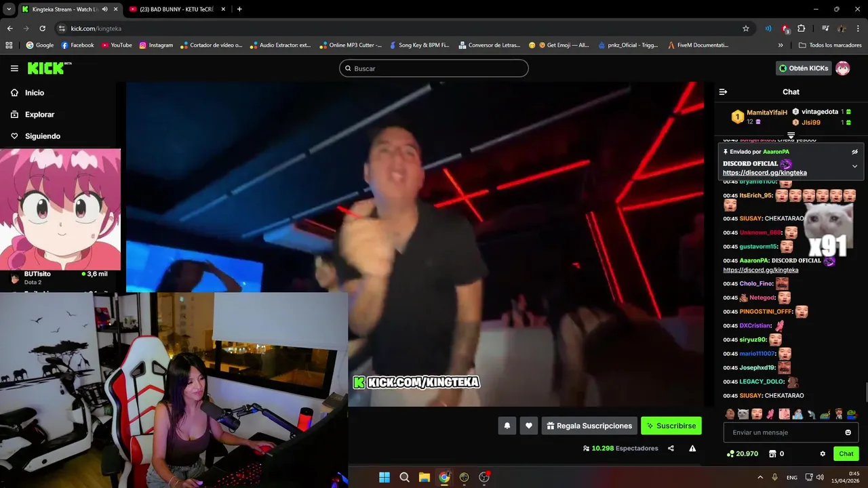Open the channel shop icon
This screenshot has width=868, height=488.
click(x=772, y=453)
